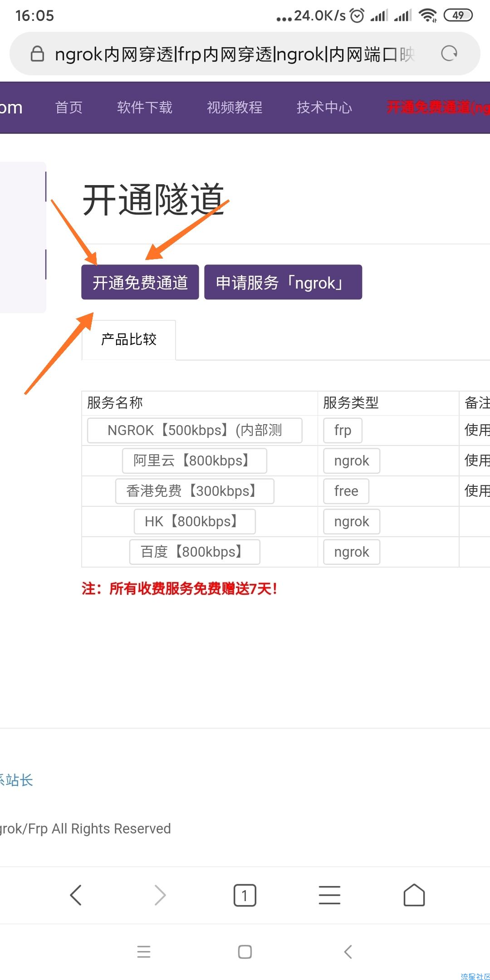Image resolution: width=490 pixels, height=980 pixels.
Task: Click the frp service type tag
Action: coord(343,430)
